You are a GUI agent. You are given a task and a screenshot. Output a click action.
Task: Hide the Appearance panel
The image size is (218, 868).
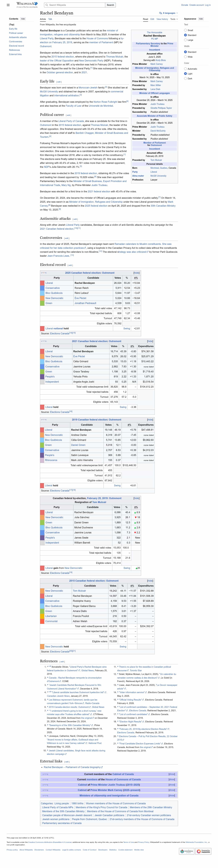(201, 19)
